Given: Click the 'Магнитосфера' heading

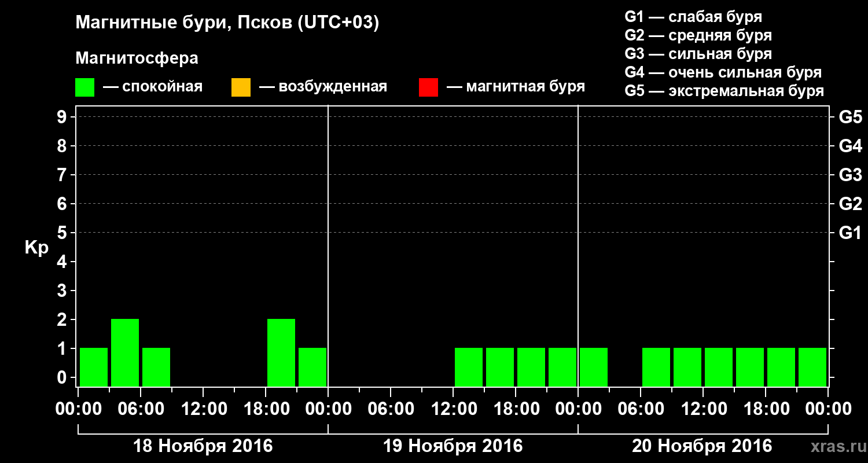Looking at the screenshot, I should coord(137,58).
